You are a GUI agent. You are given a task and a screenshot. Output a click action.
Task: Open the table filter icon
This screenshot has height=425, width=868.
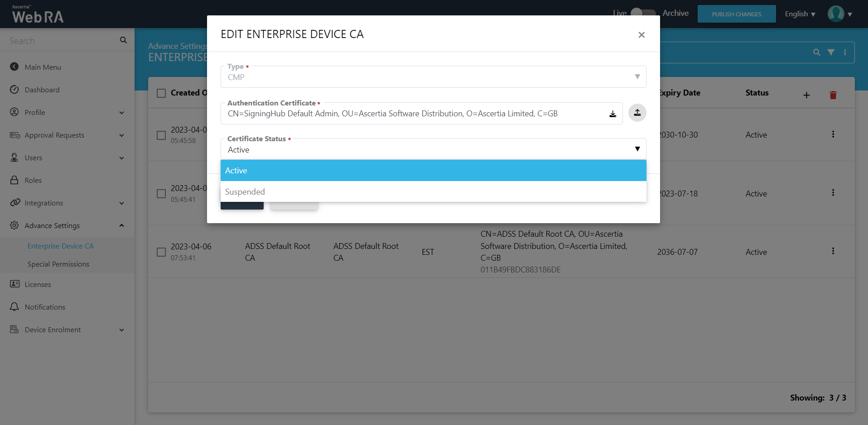pos(831,53)
